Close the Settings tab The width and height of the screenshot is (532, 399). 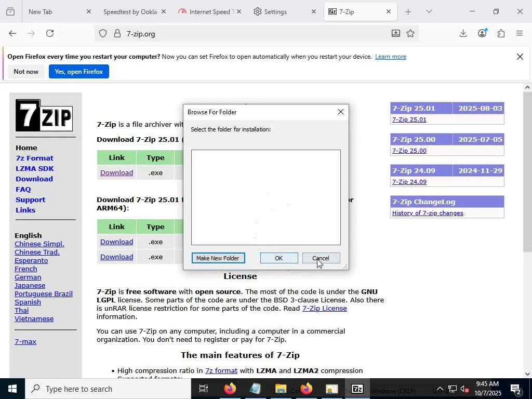313,11
